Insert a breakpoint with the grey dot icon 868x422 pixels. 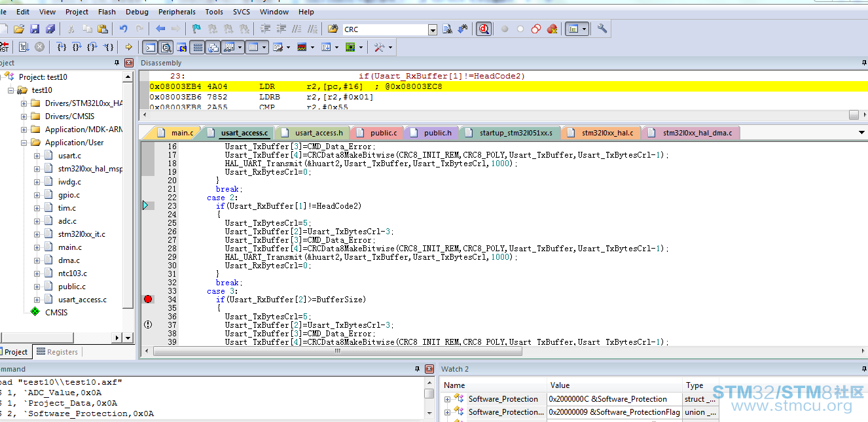505,29
